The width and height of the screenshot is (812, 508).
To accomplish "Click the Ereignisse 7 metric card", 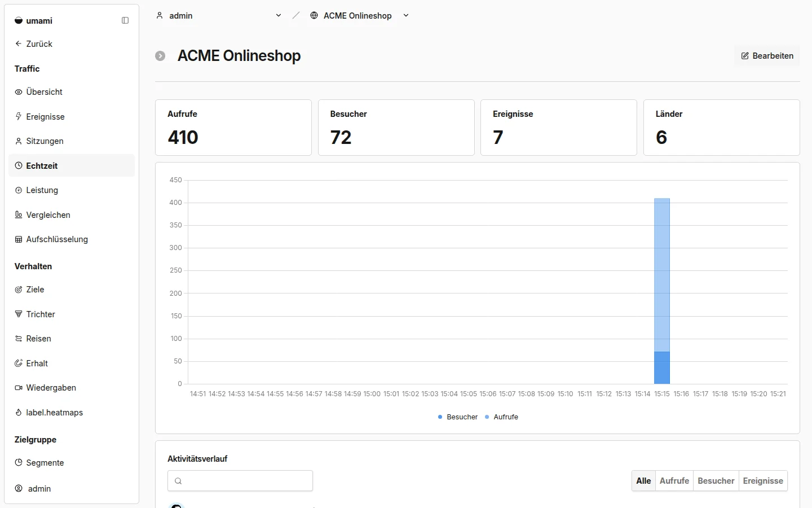I will tap(559, 128).
